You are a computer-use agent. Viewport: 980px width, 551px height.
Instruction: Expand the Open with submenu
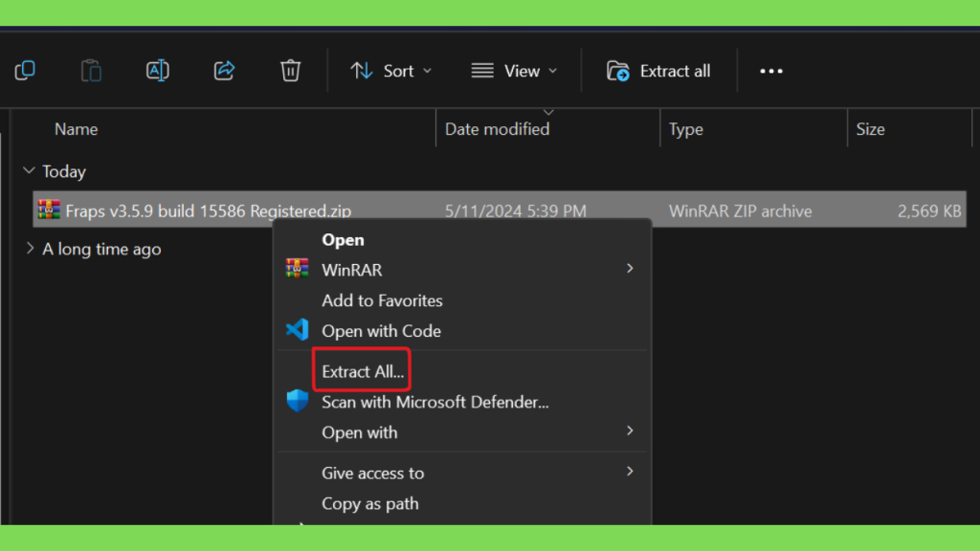tap(462, 432)
